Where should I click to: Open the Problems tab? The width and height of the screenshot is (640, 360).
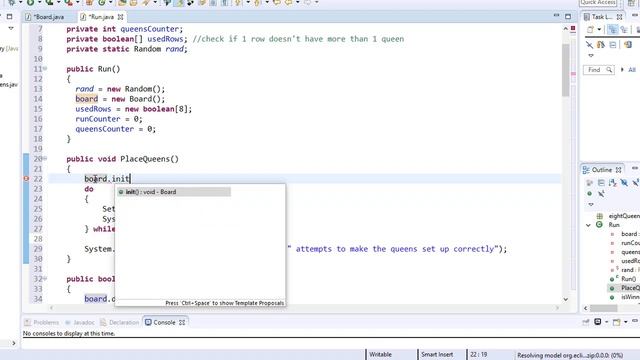42,322
